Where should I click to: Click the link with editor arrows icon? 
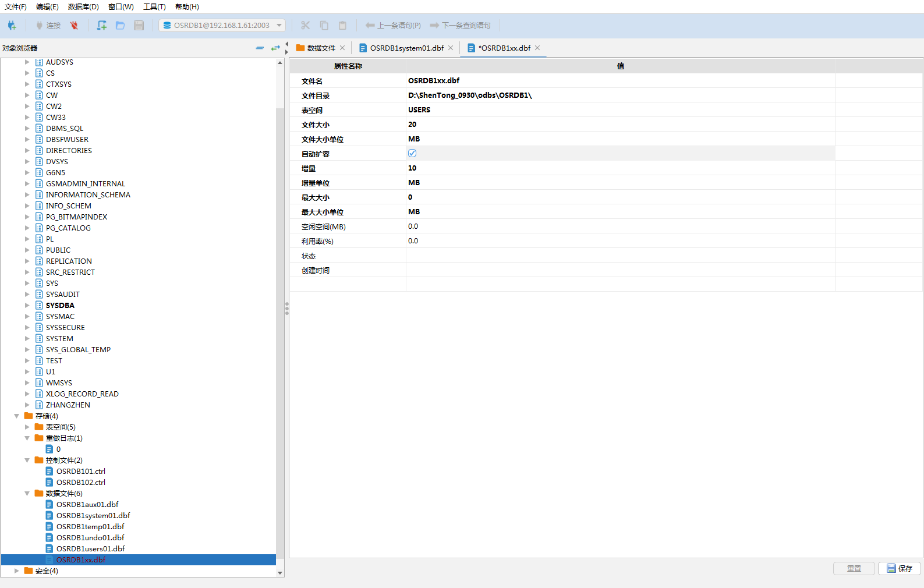click(x=275, y=48)
